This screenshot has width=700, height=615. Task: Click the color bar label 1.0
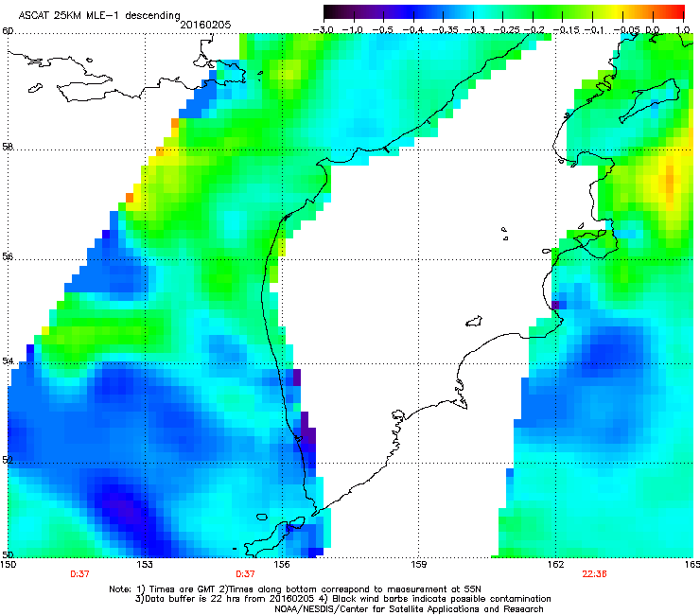point(683,30)
